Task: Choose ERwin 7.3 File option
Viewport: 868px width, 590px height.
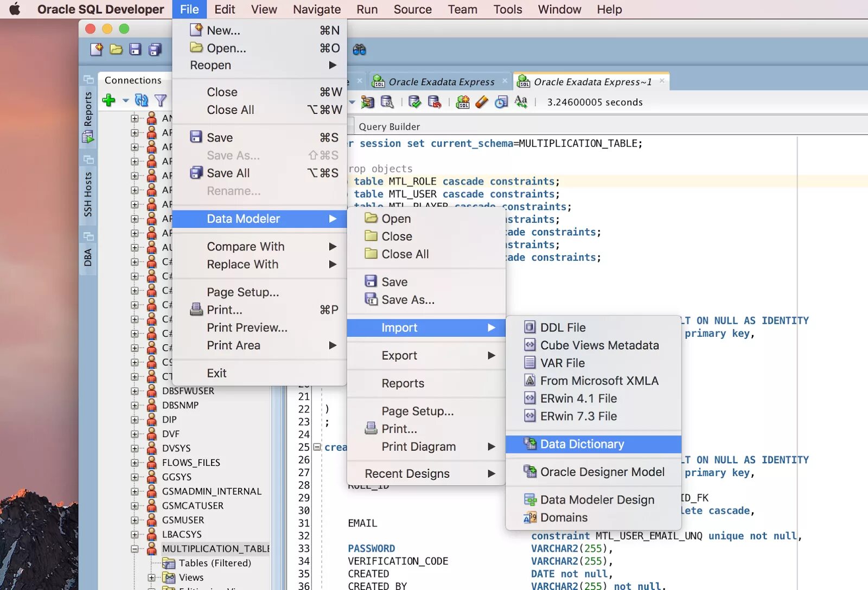Action: point(593,416)
